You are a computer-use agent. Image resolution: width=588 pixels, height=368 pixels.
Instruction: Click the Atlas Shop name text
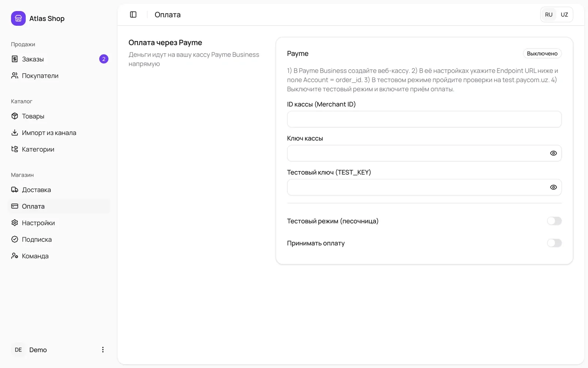coord(47,18)
